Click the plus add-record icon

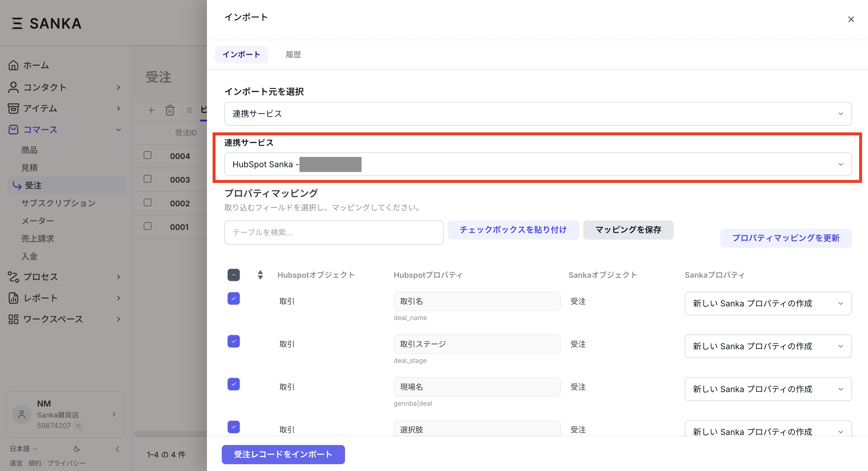[x=151, y=110]
